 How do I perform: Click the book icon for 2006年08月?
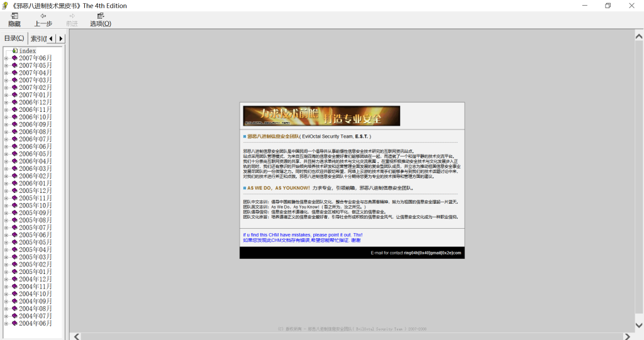point(14,132)
